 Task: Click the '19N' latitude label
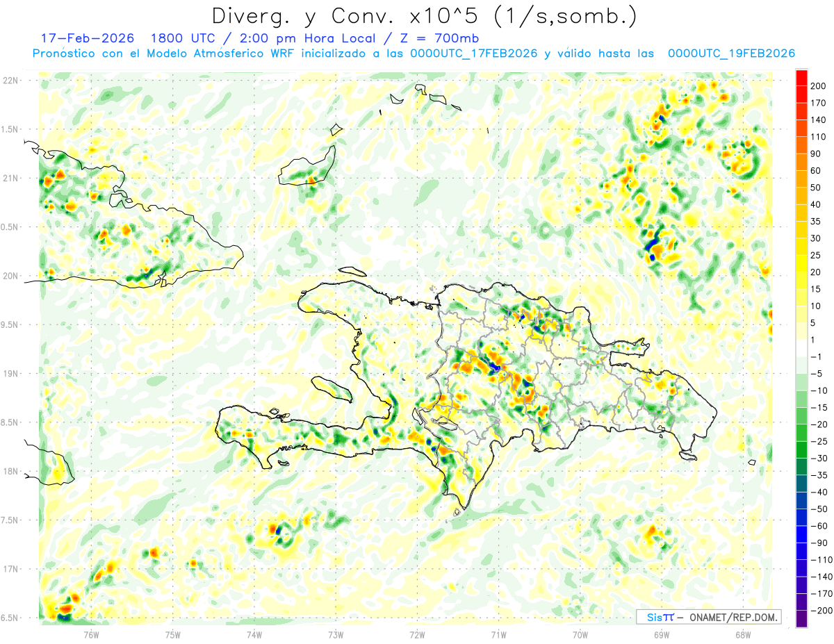tap(10, 374)
